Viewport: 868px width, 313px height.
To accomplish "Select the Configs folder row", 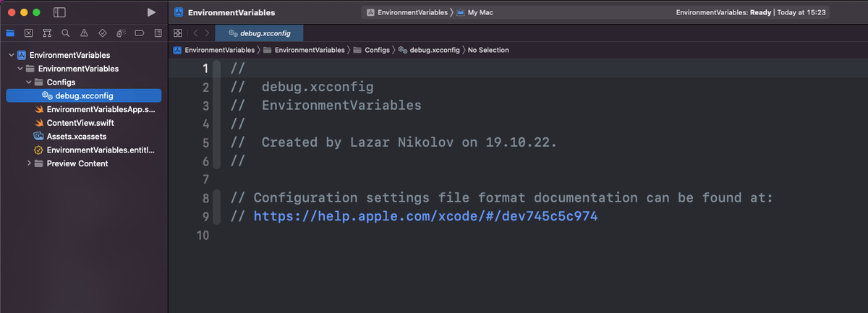I will coord(84,82).
